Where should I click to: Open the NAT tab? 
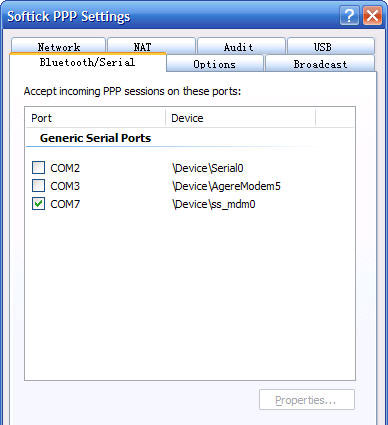(x=152, y=46)
